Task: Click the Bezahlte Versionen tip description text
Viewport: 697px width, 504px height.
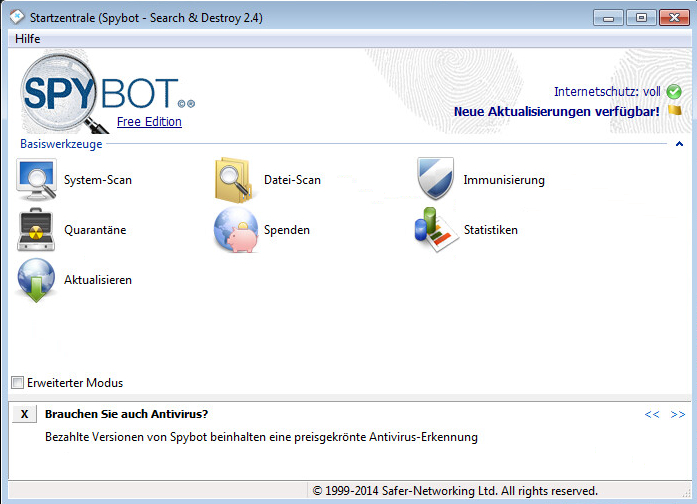Action: [x=261, y=437]
